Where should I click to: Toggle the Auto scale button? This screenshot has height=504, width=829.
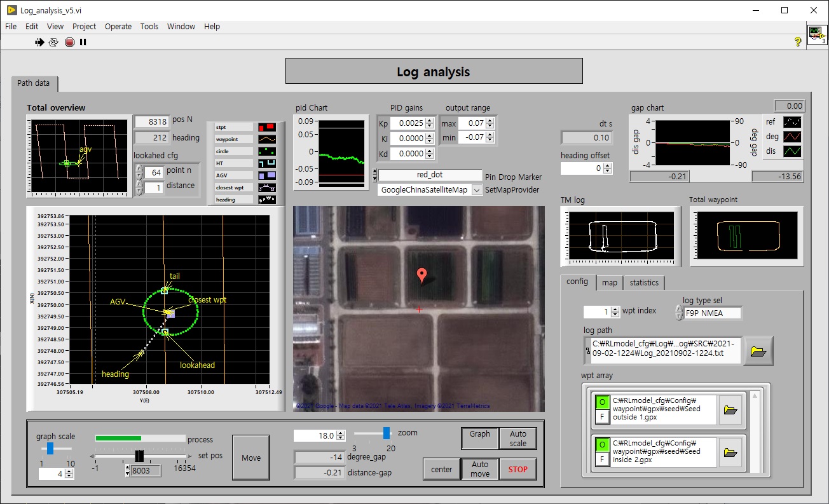click(518, 438)
